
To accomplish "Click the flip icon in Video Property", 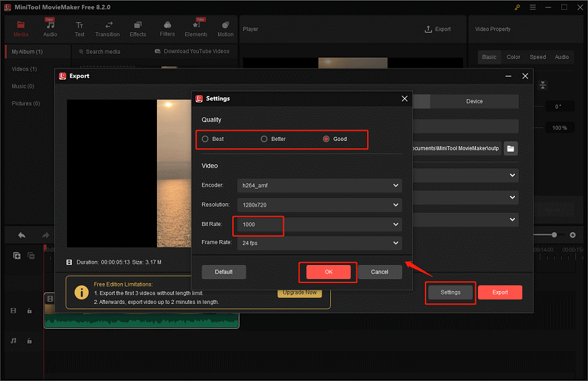I will coord(542,85).
